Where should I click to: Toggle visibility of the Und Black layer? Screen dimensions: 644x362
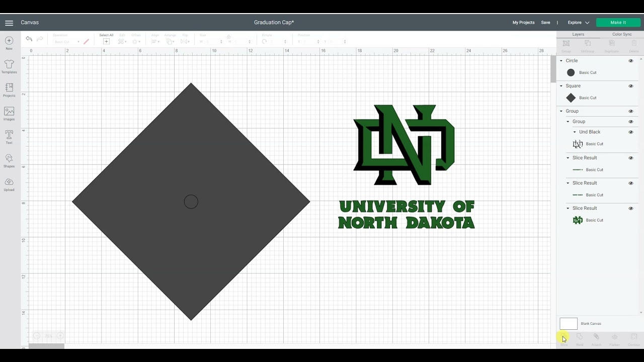coord(631,132)
